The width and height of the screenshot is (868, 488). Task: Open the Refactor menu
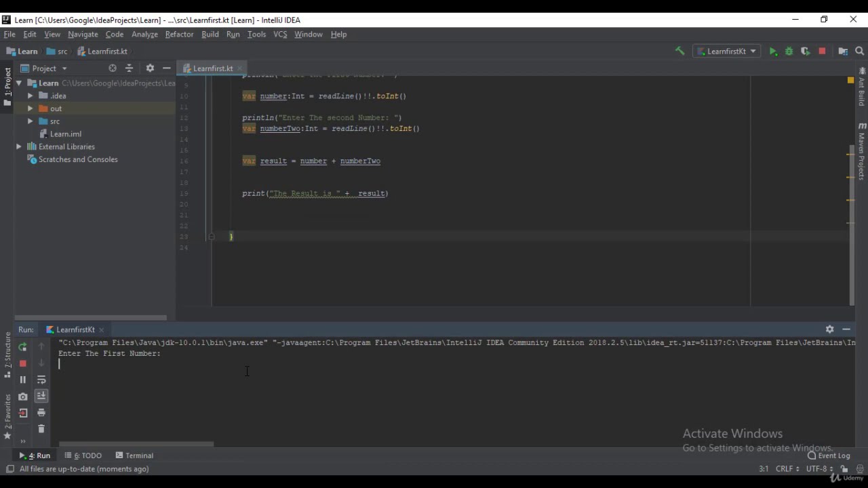tap(179, 34)
